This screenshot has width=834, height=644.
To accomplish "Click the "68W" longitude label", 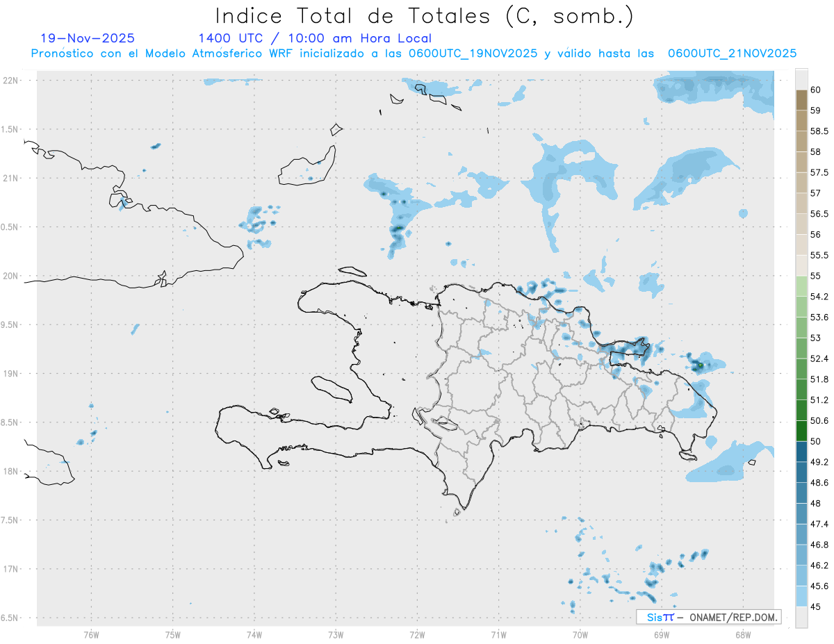I will pos(742,634).
